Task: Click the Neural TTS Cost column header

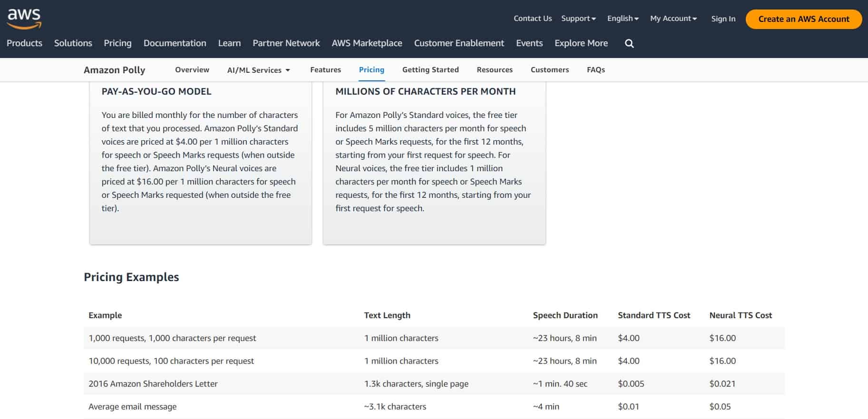Action: pos(741,315)
